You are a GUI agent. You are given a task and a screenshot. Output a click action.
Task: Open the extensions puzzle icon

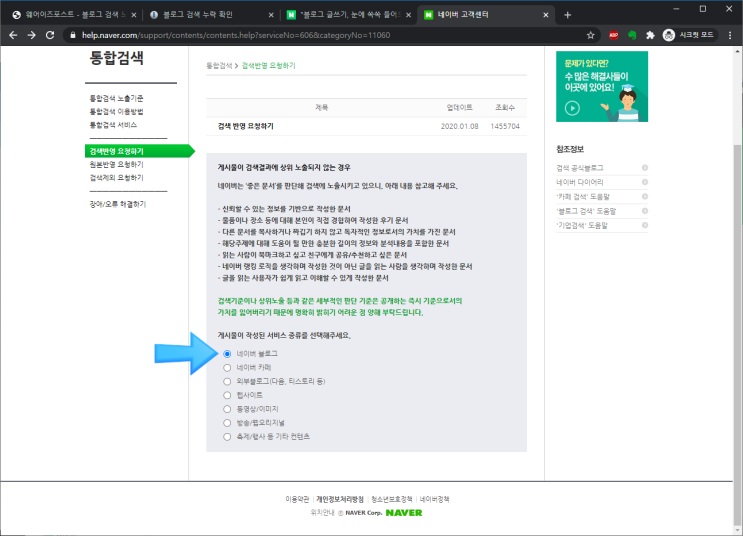[650, 35]
